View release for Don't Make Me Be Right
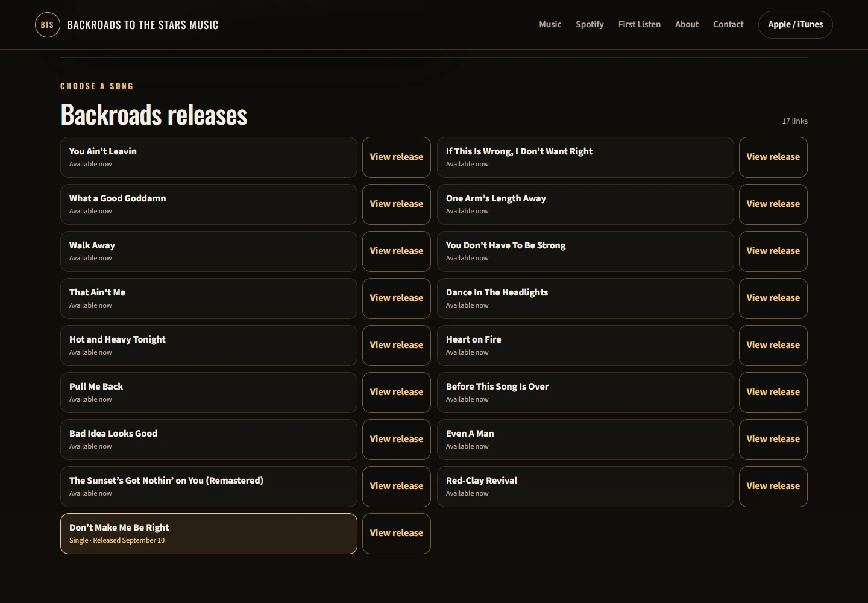Viewport: 868px width, 603px height. [397, 534]
